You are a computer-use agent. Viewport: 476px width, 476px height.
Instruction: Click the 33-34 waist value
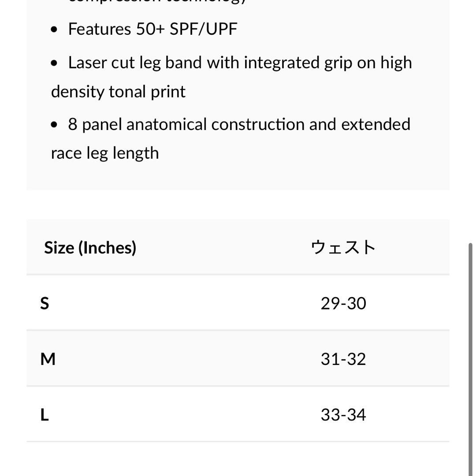pos(343,415)
